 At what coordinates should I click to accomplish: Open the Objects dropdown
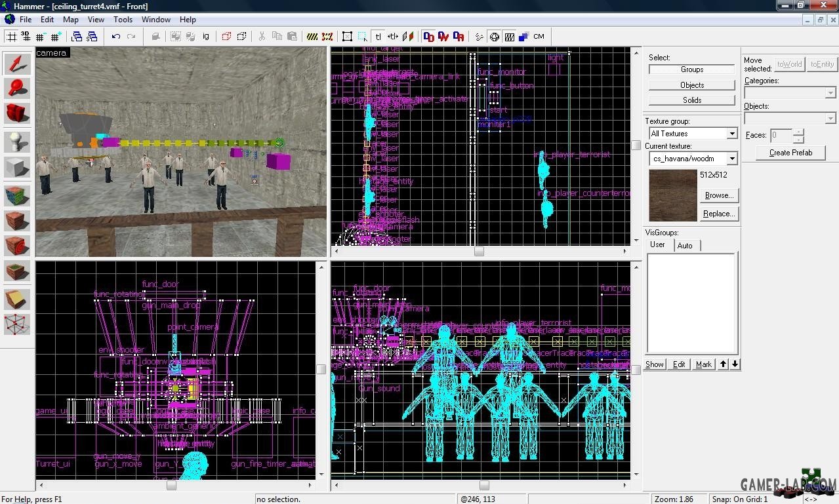(830, 119)
